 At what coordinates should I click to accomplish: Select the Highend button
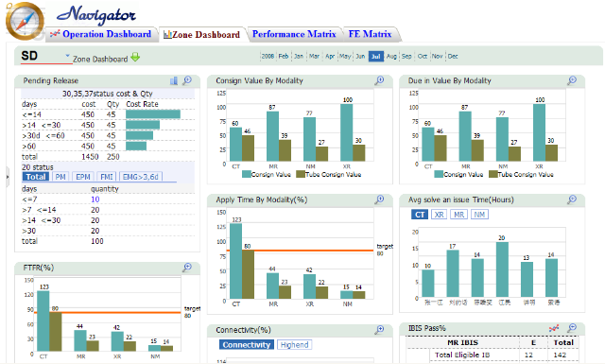(294, 345)
